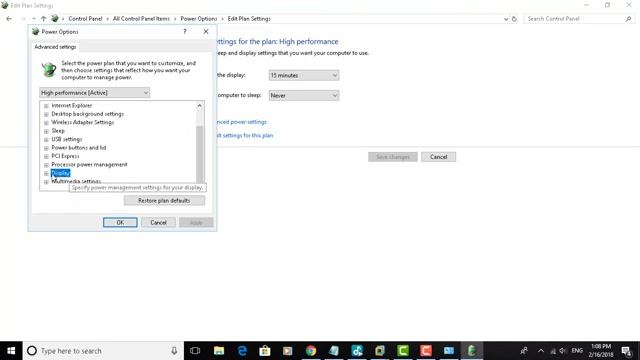Click the Cortana search box

click(x=103, y=351)
